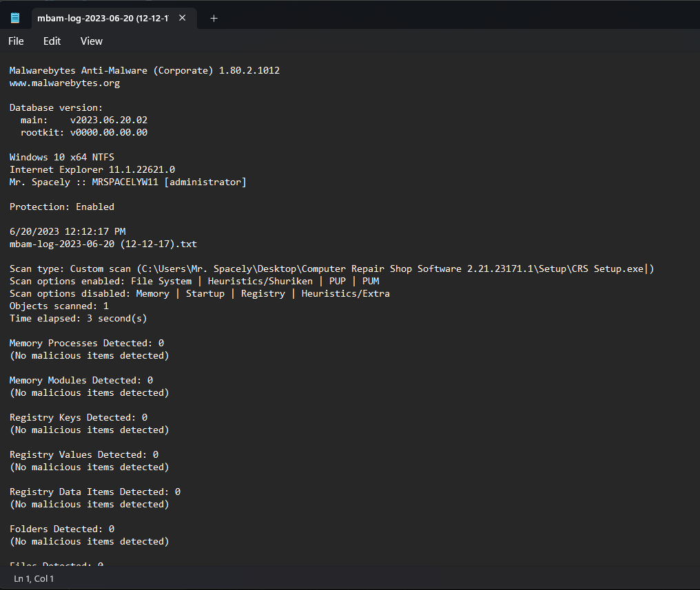This screenshot has height=590, width=700.
Task: Click the rootkit: v0000.00.00.00 line
Action: (84, 132)
